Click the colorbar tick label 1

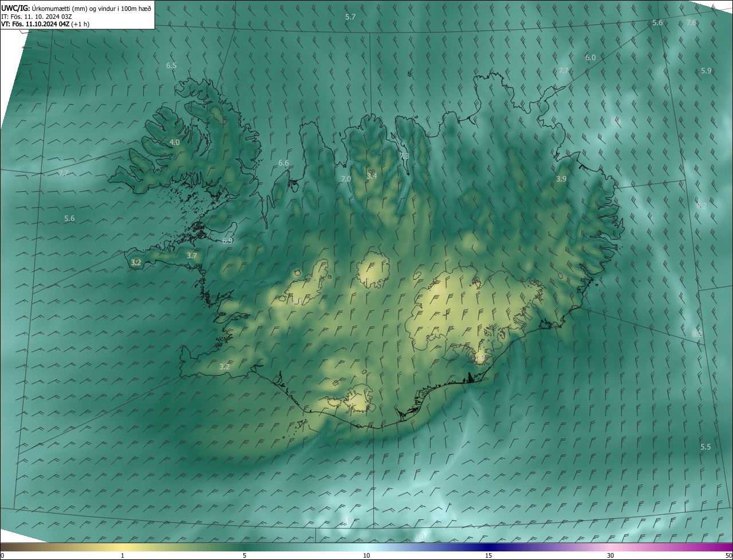click(x=123, y=556)
